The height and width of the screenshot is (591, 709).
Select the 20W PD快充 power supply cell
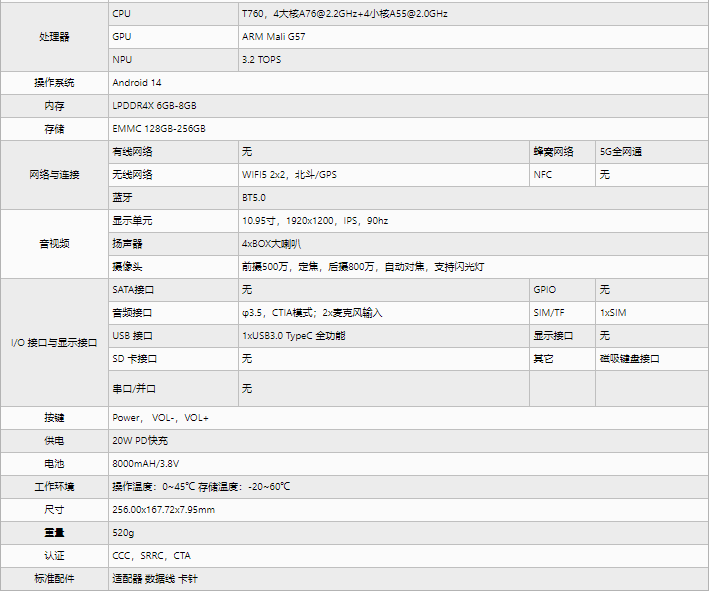pos(408,440)
